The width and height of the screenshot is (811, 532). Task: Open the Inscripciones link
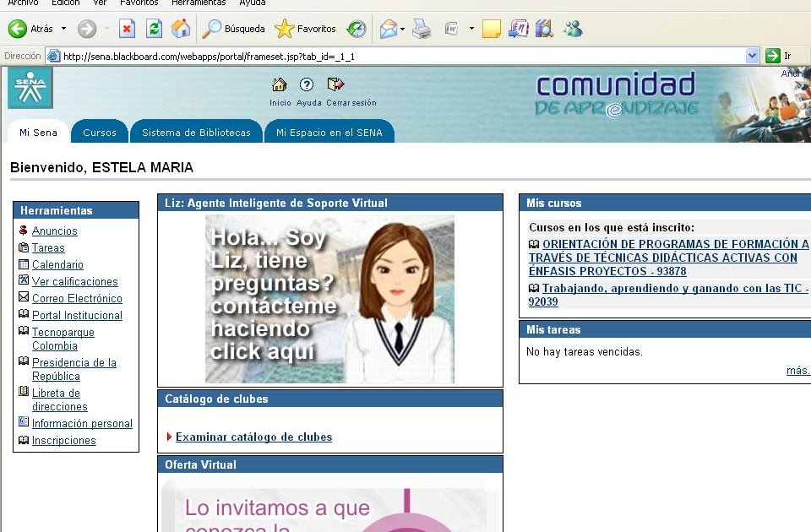[x=64, y=441]
